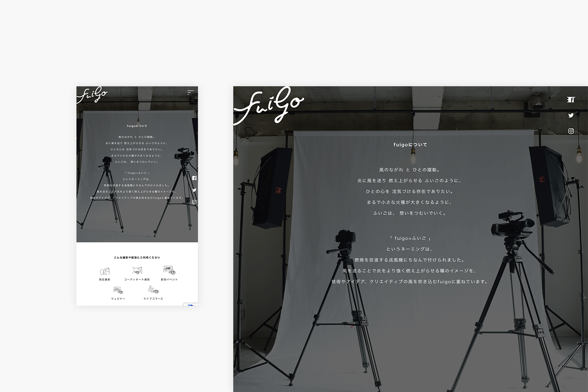Click the 配信イベント text label

pos(169,280)
